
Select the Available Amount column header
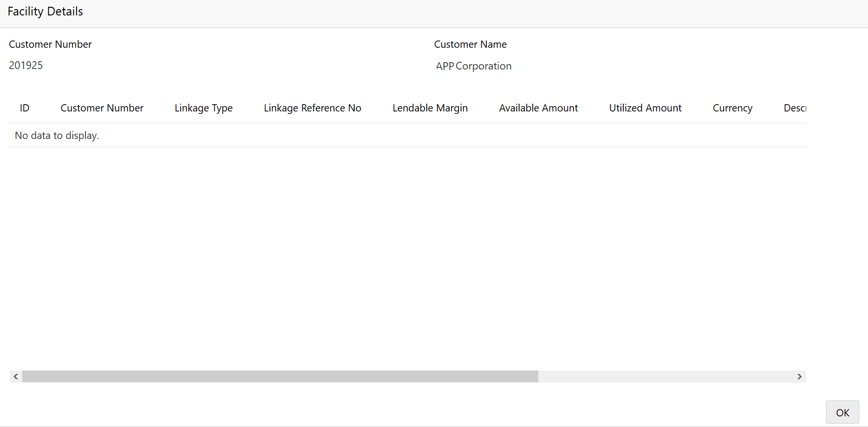click(x=538, y=108)
